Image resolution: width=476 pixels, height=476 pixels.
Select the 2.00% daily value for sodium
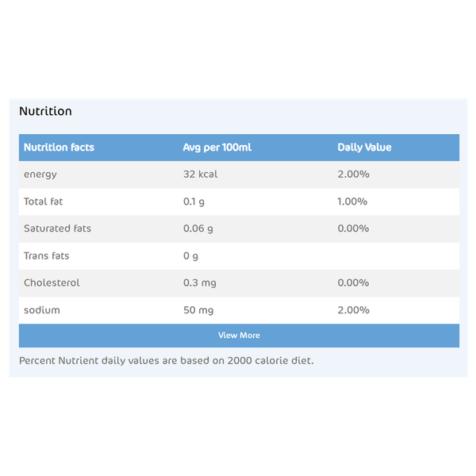coord(353,310)
